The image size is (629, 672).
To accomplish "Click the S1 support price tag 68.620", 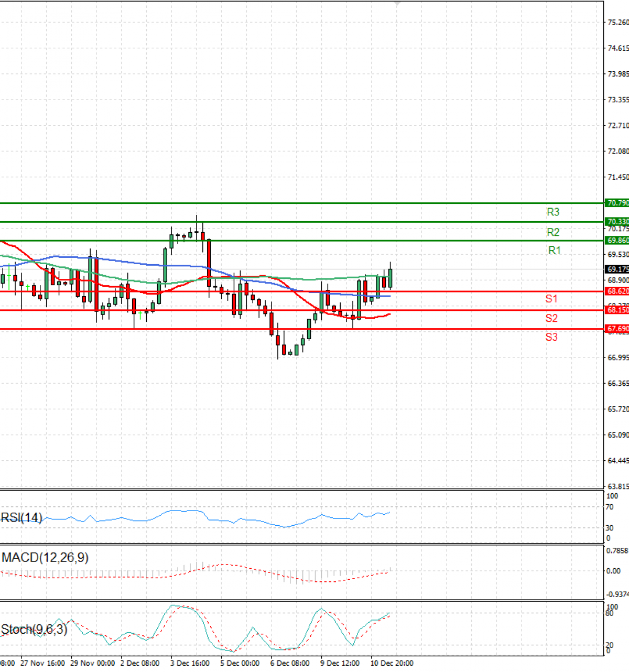I will (616, 291).
